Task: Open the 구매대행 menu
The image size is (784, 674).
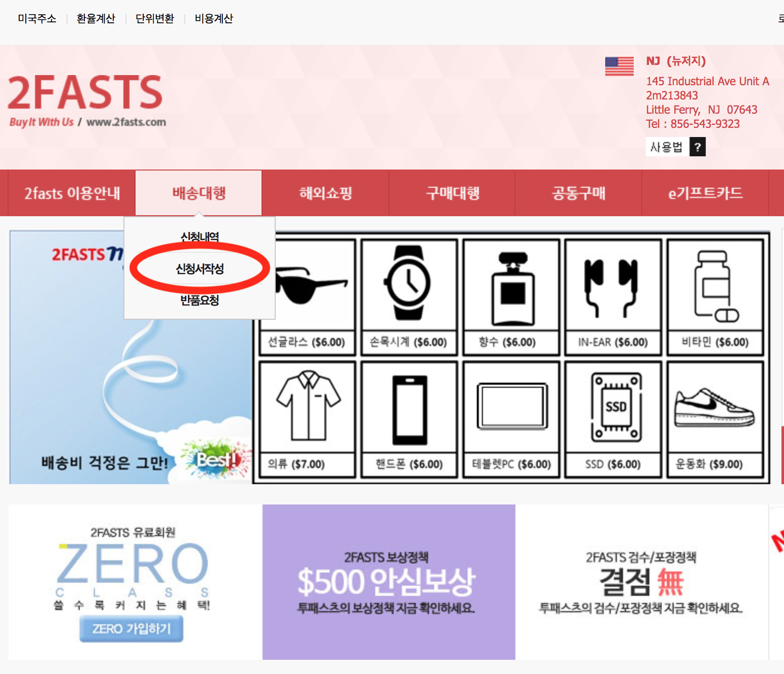Action: pyautogui.click(x=452, y=193)
